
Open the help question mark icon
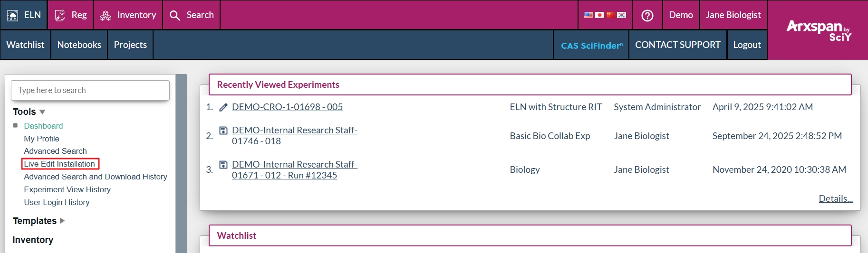(x=647, y=15)
